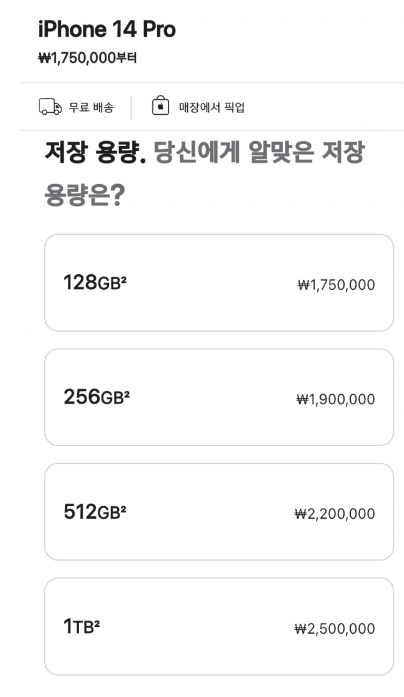Screen dimensions: 404x697
Task: Click footnote 2 after 512GB
Action: [124, 508]
